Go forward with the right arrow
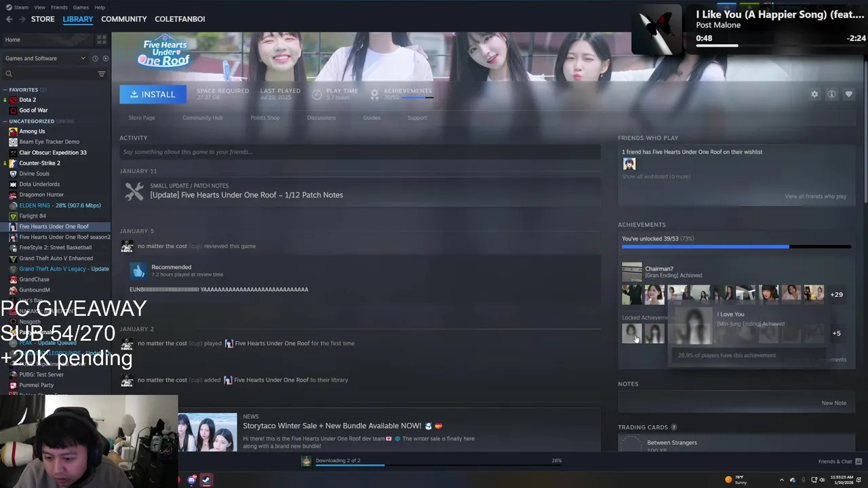Screen dimensions: 868x488 21,19
